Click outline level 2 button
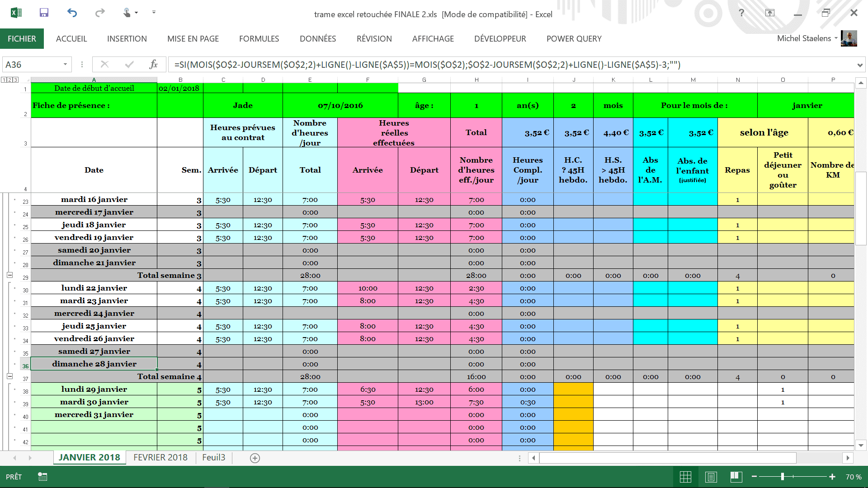The image size is (868, 488). click(9, 80)
